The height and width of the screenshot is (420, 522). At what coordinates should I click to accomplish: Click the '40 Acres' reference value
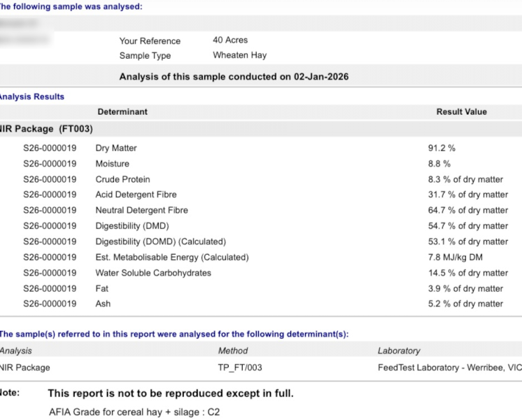click(x=230, y=41)
